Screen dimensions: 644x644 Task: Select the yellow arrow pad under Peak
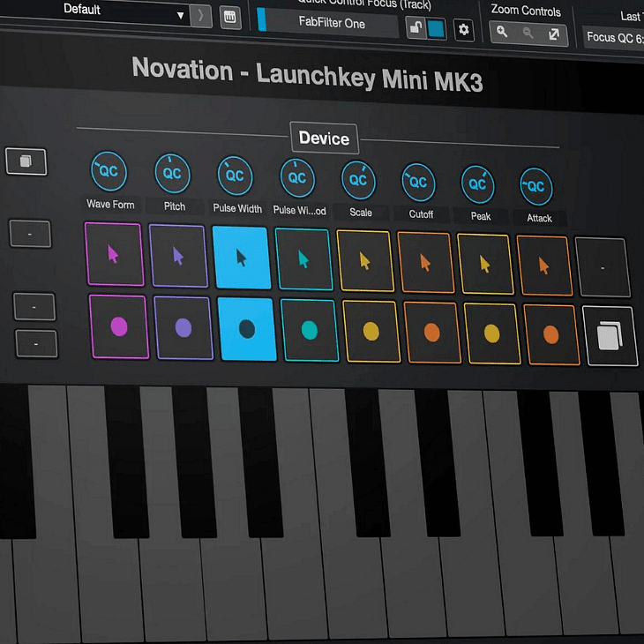tap(485, 265)
